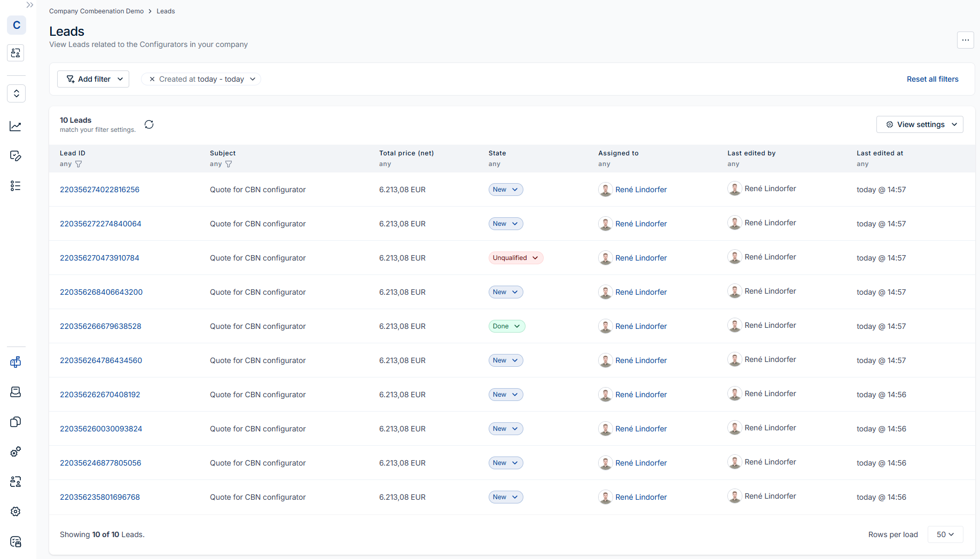Click the mailbox icon in sidebar
This screenshot has height=559, width=980.
click(x=15, y=363)
